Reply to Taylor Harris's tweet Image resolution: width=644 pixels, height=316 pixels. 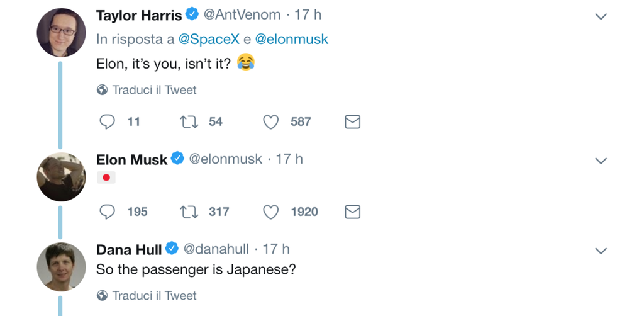click(x=108, y=121)
